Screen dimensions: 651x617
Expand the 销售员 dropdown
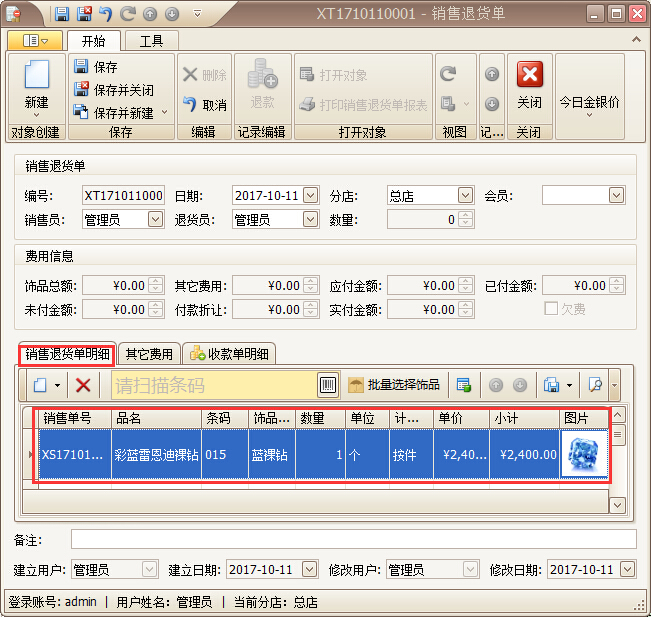[x=155, y=219]
